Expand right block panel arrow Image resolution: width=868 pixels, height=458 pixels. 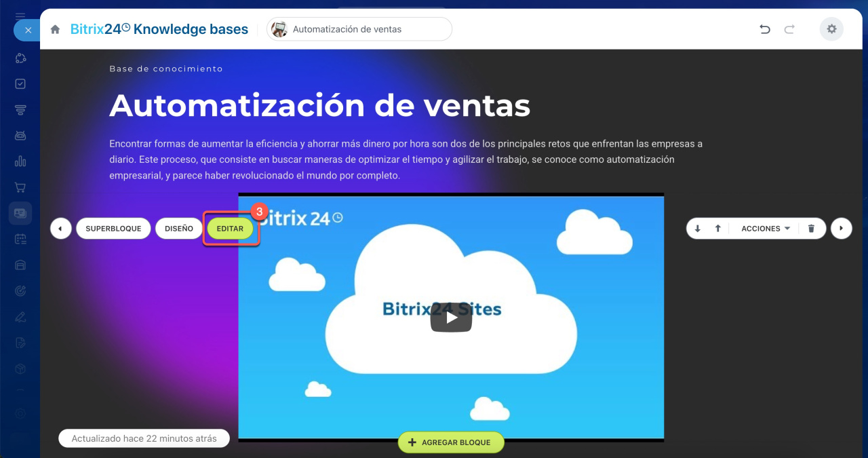(841, 229)
